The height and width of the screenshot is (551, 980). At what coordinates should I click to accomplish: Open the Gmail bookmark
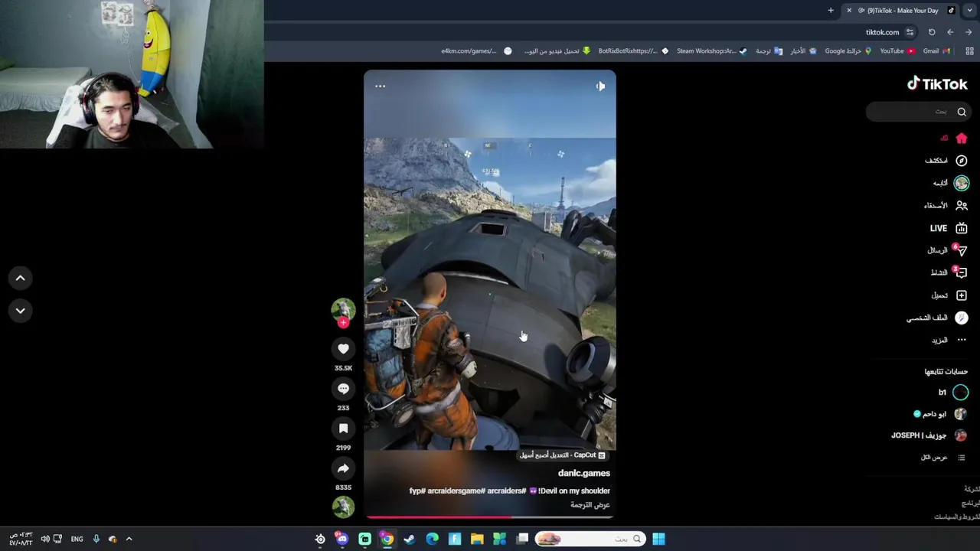(x=936, y=51)
